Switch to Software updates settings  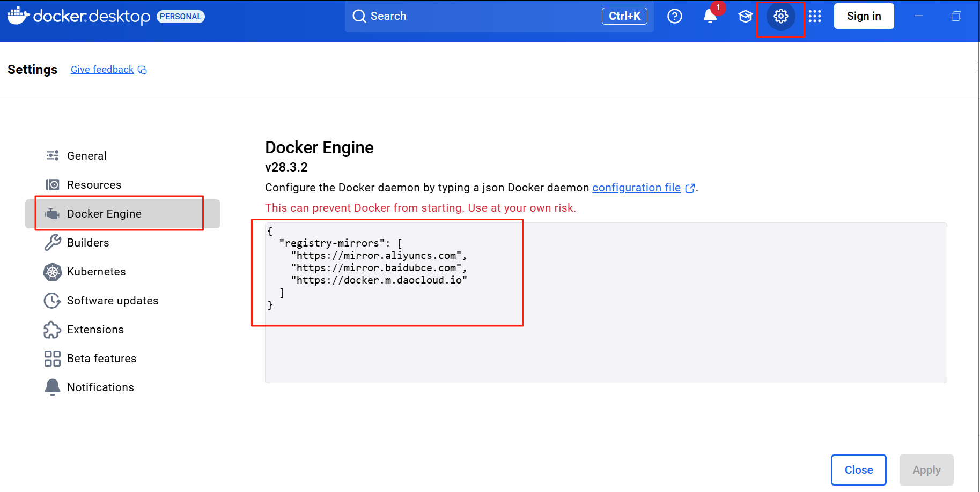(122, 301)
